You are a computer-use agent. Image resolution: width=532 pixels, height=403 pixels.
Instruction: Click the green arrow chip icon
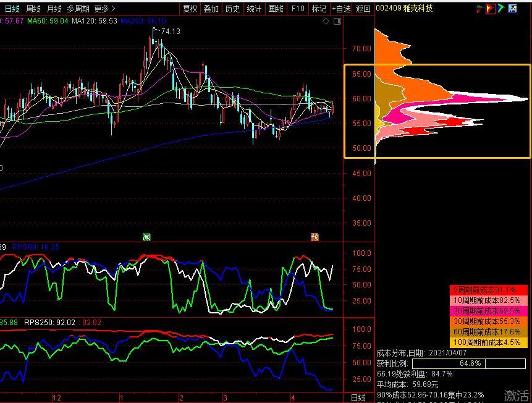(502, 9)
